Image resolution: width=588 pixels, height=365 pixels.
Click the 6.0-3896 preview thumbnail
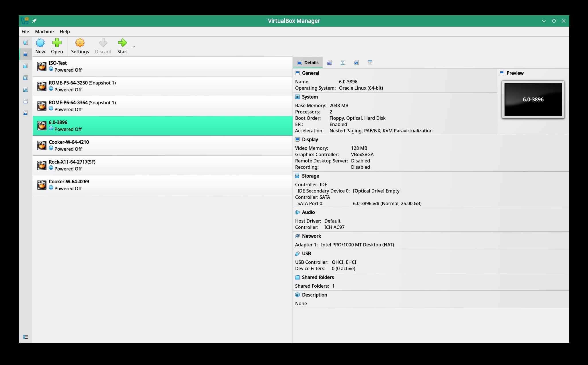click(533, 100)
